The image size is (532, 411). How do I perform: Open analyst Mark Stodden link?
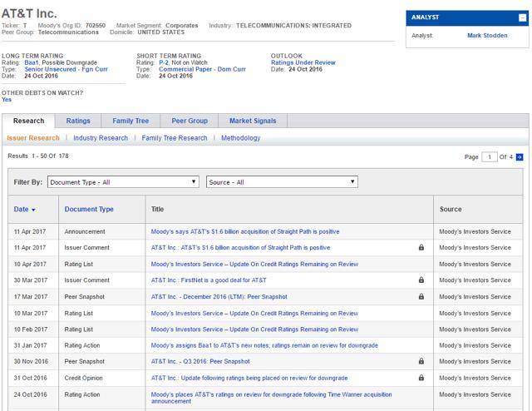tap(487, 35)
